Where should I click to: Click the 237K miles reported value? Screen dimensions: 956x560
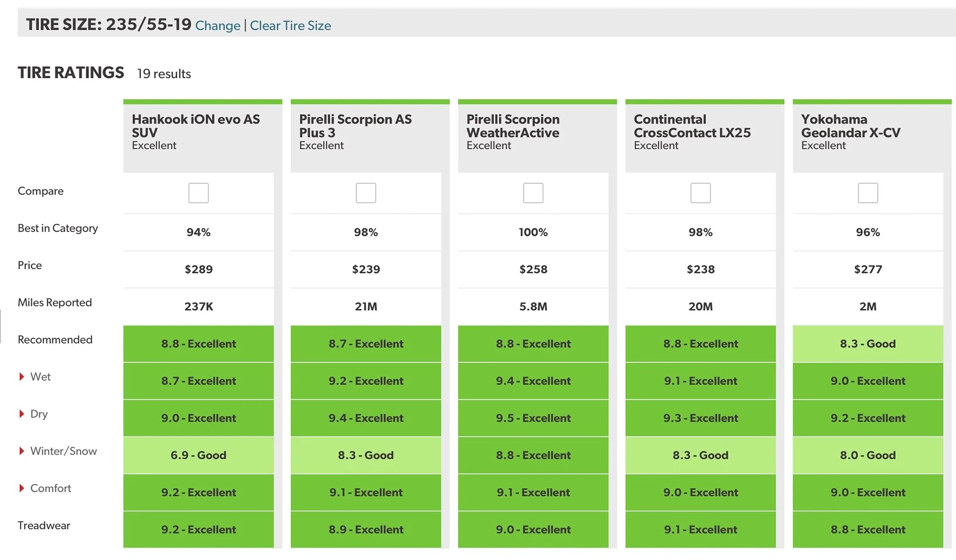click(x=199, y=306)
